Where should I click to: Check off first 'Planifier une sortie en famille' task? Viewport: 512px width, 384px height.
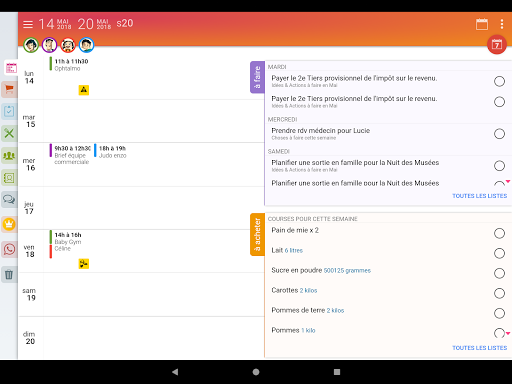click(499, 166)
